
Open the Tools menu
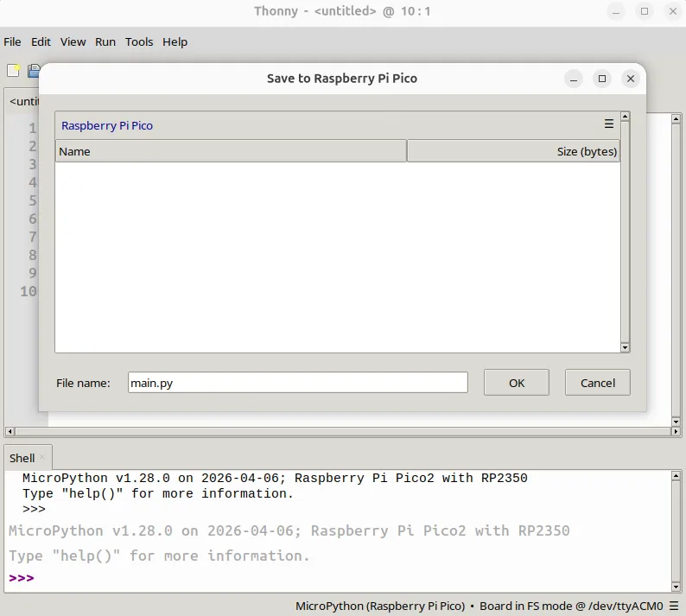pyautogui.click(x=139, y=42)
